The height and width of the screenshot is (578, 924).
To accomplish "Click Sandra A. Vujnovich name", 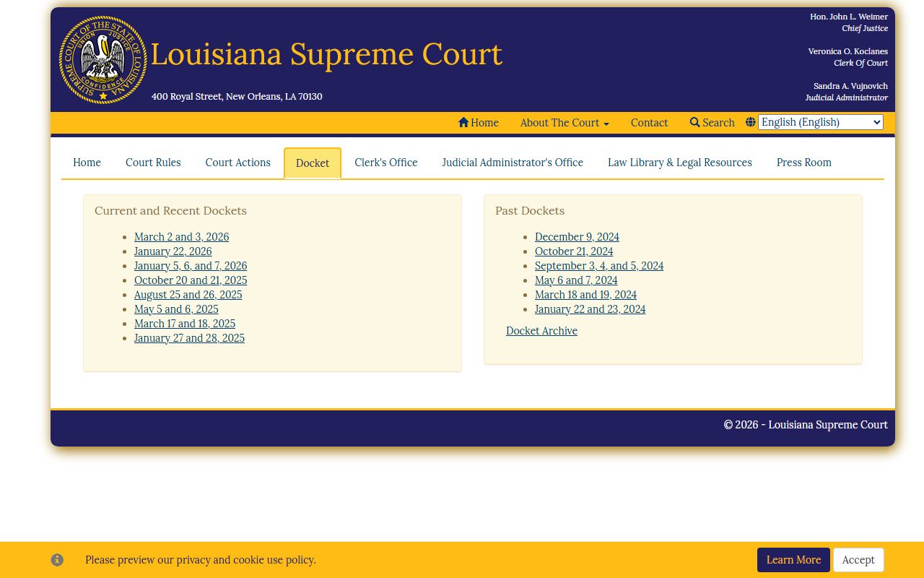I will (x=850, y=86).
